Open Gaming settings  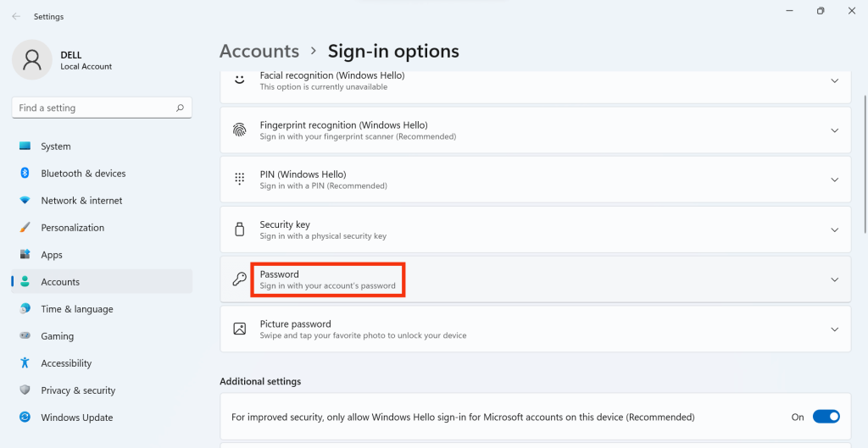point(102,335)
